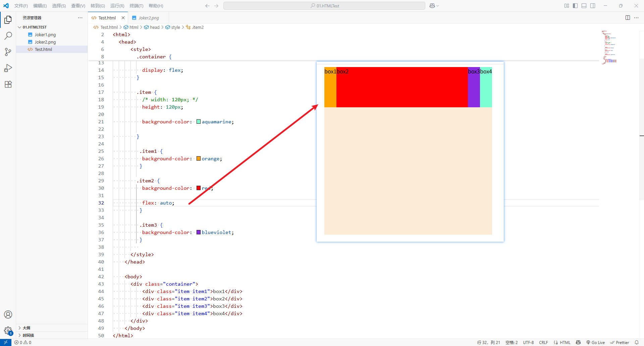
Task: Open the 终端(T) menu
Action: tap(136, 6)
